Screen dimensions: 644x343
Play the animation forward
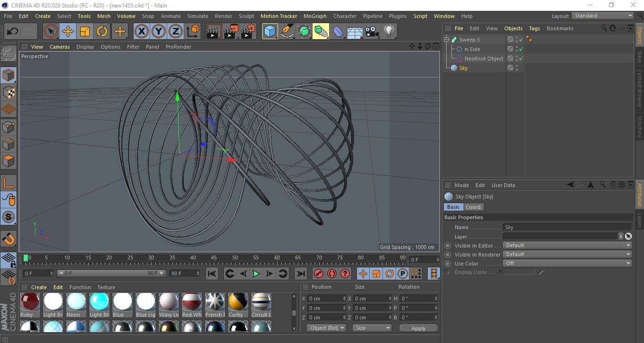(256, 274)
